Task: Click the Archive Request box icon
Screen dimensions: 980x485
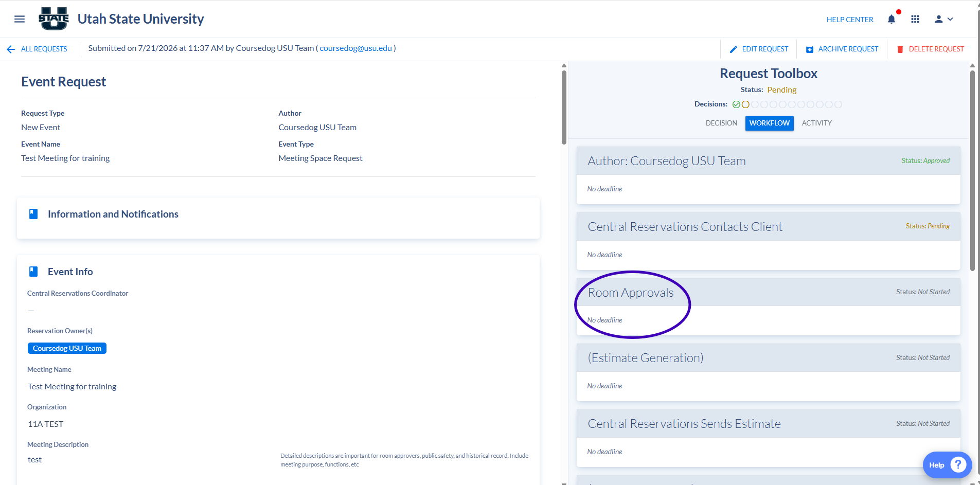Action: (x=810, y=49)
